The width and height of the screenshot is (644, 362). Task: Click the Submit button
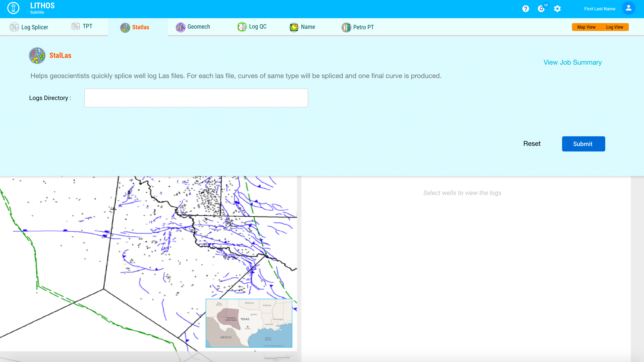583,144
